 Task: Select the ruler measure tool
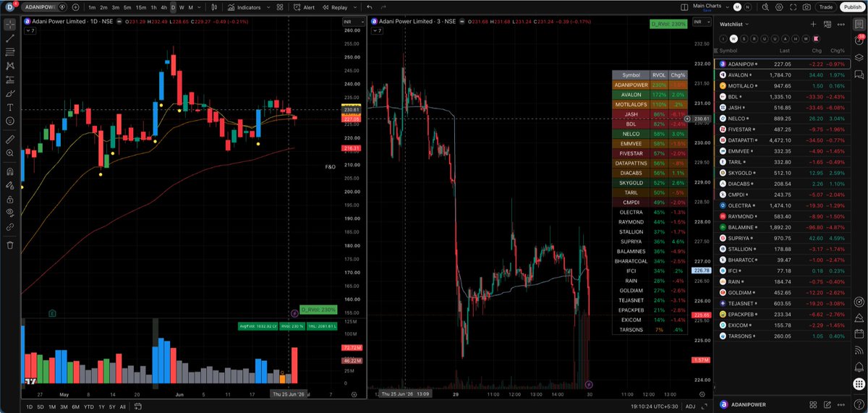tap(10, 138)
